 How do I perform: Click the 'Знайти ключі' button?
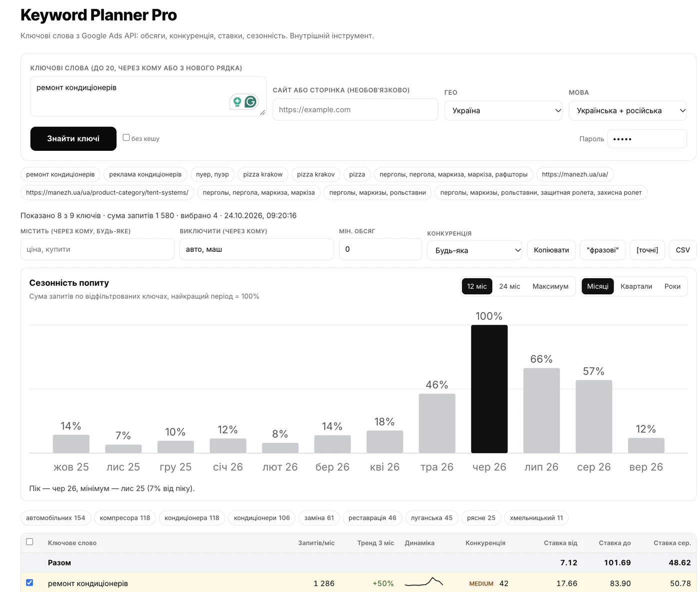click(73, 139)
